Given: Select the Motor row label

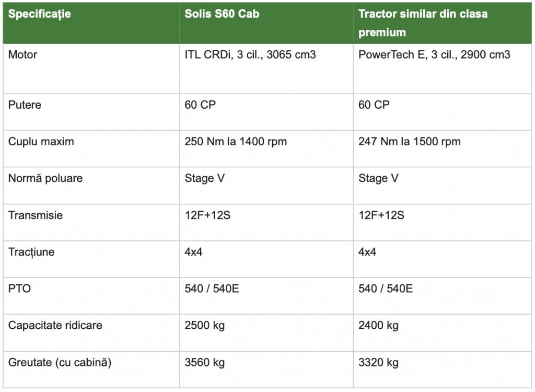Looking at the screenshot, I should point(23,54).
